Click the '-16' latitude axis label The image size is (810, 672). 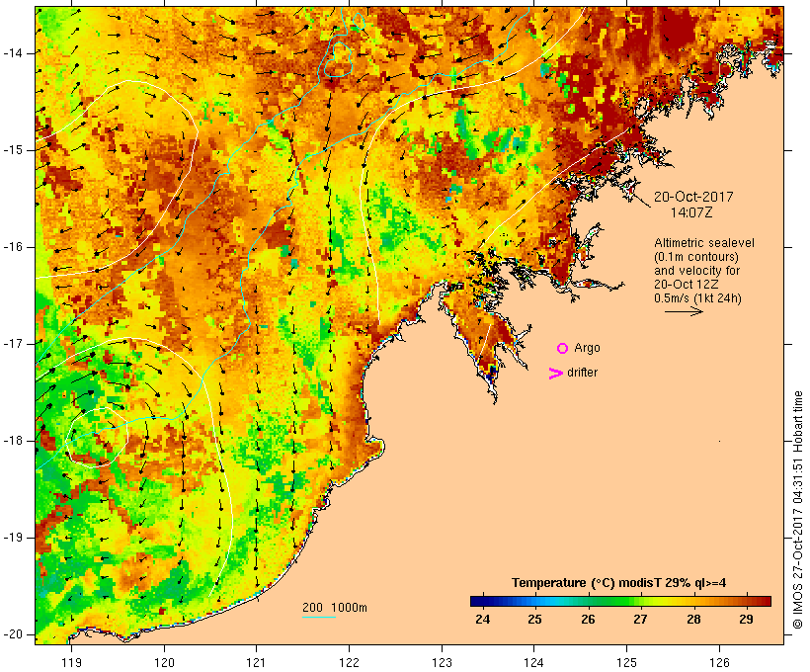pos(13,247)
